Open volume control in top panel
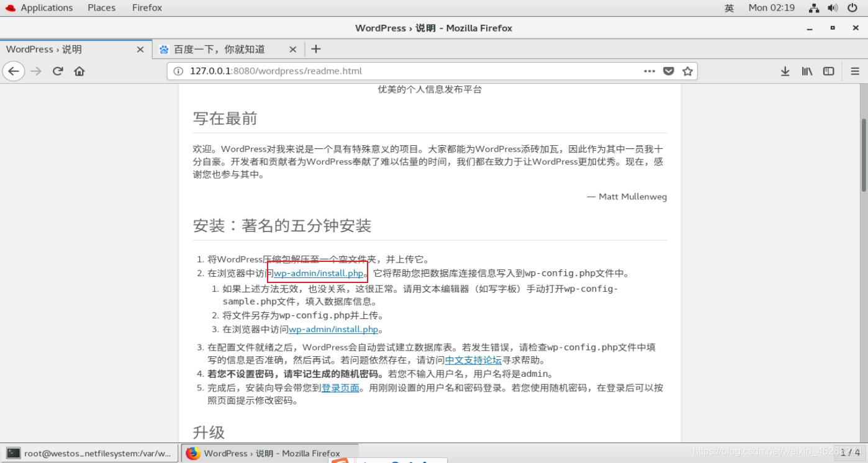This screenshot has width=868, height=463. click(833, 8)
